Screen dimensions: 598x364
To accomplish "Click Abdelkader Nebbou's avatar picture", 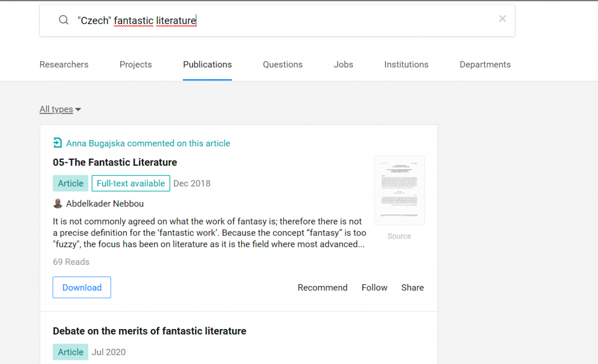I will [58, 204].
